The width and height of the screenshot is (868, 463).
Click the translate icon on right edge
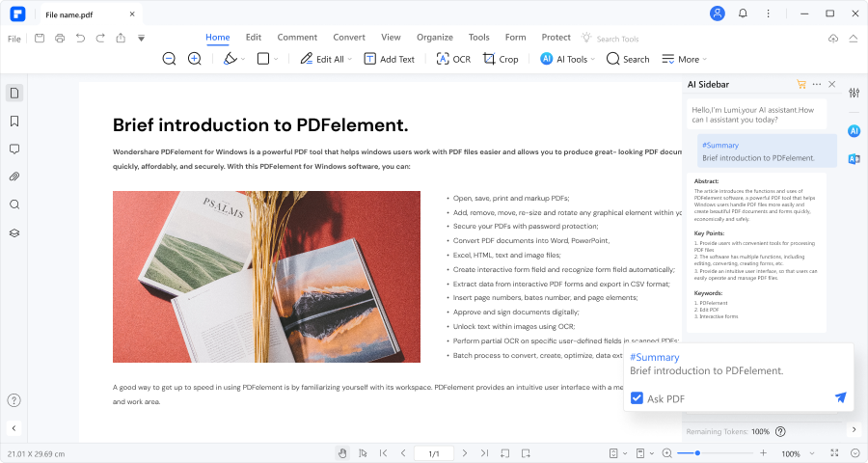(x=854, y=159)
